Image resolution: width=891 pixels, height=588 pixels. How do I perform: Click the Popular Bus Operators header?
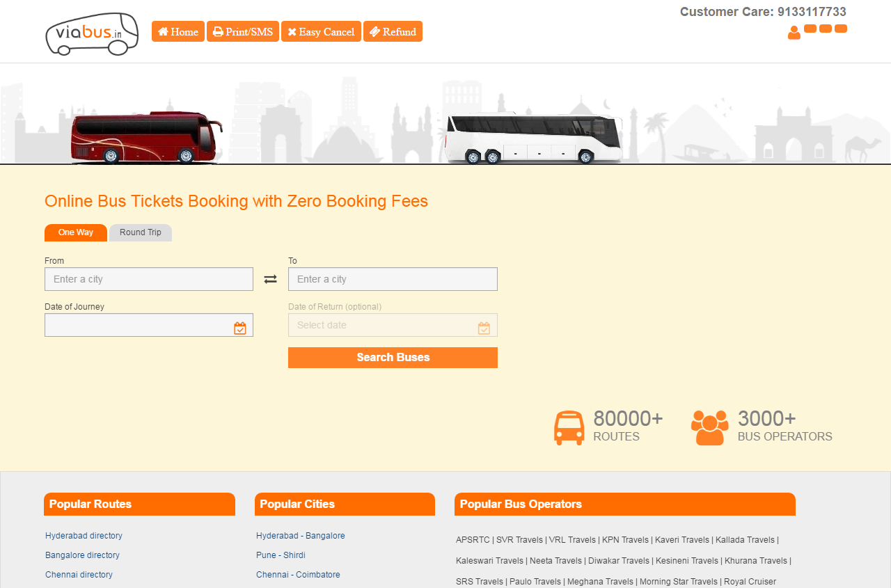coord(625,504)
